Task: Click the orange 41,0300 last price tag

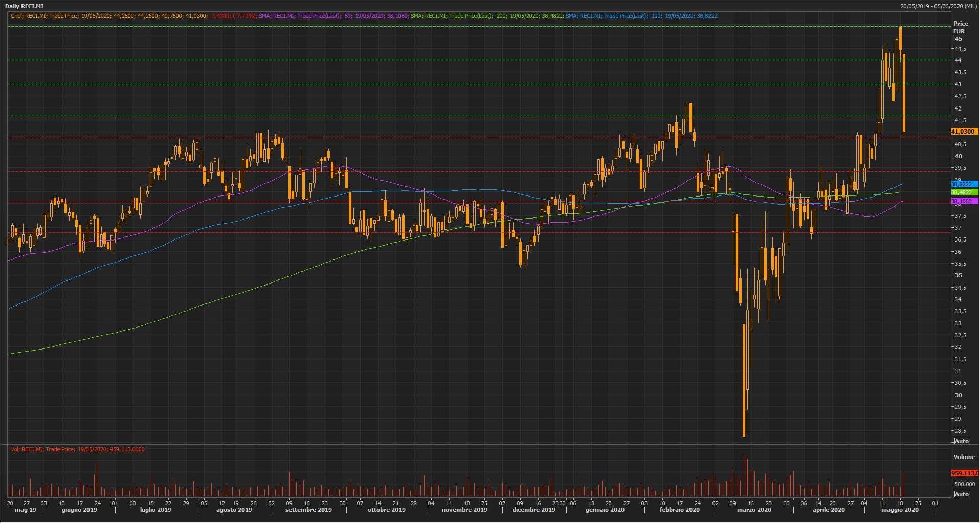Action: click(x=963, y=132)
